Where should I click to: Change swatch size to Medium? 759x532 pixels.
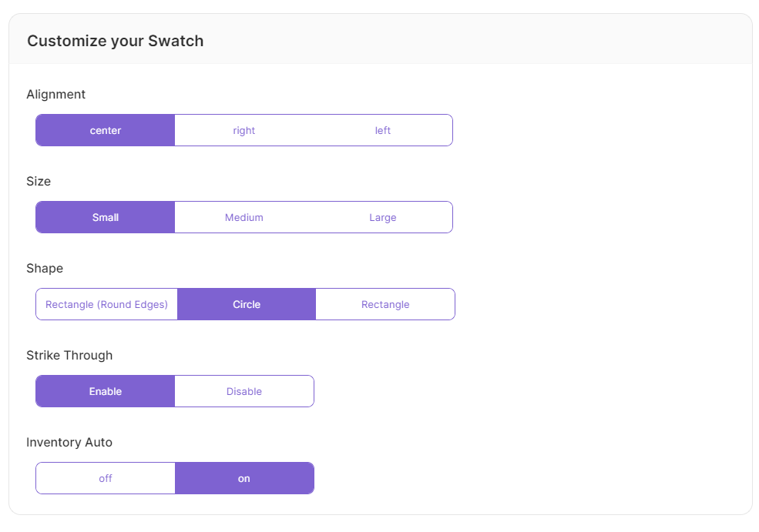[244, 217]
